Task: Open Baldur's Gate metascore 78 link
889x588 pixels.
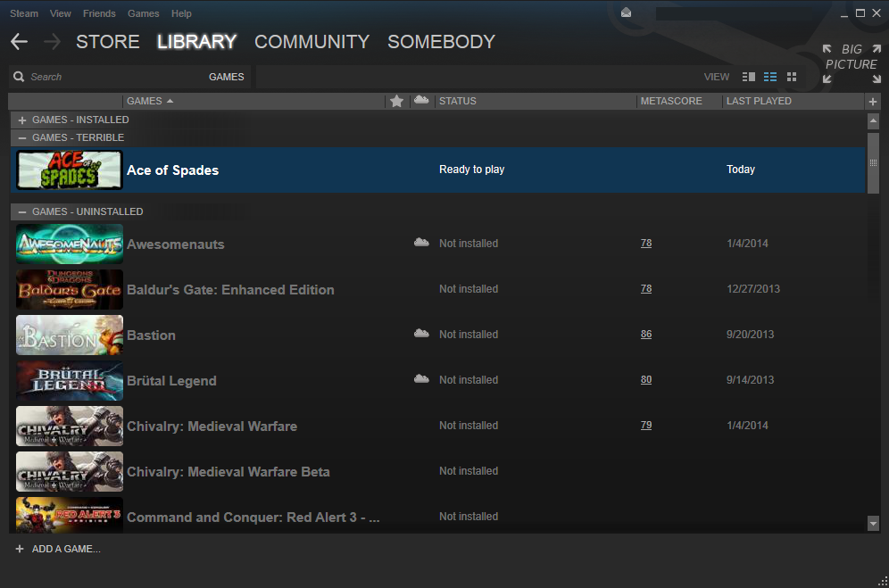Action: (x=645, y=288)
